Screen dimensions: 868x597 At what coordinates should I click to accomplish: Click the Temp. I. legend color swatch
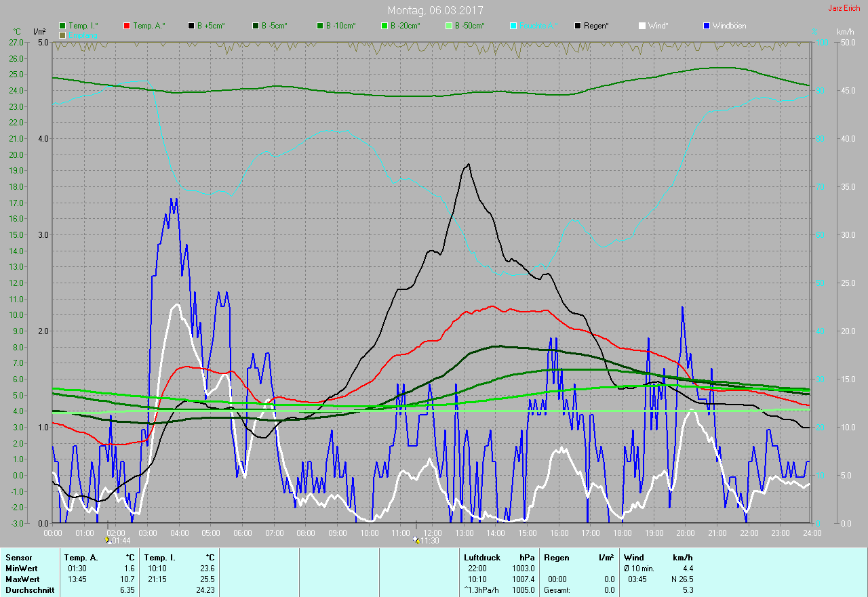tap(63, 26)
